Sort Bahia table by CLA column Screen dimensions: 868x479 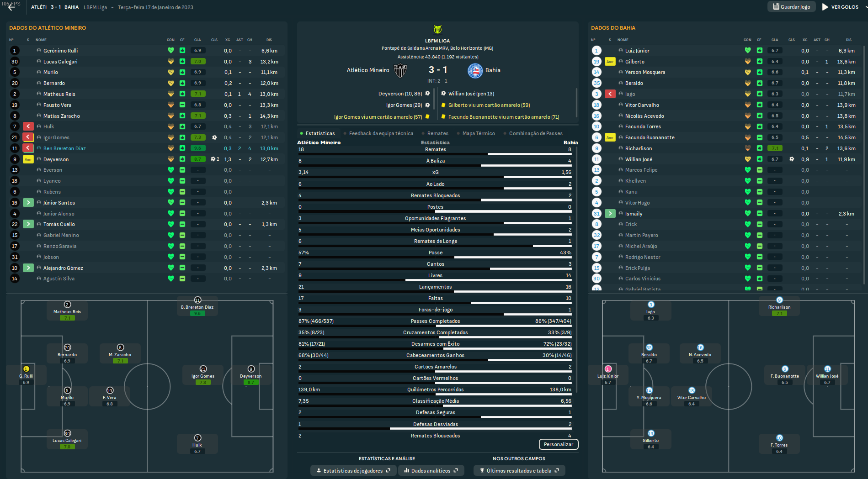coord(775,40)
